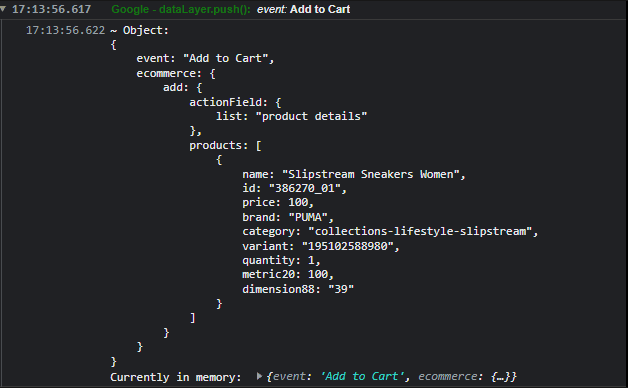Viewport: 628px width, 388px height.
Task: Click event "Add to Cart" line
Action: coord(205,58)
